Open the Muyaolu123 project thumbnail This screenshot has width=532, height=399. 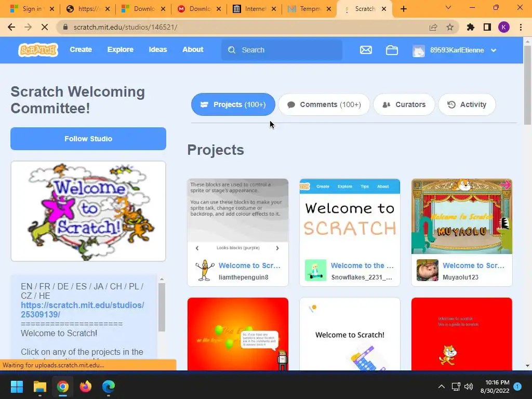point(462,216)
